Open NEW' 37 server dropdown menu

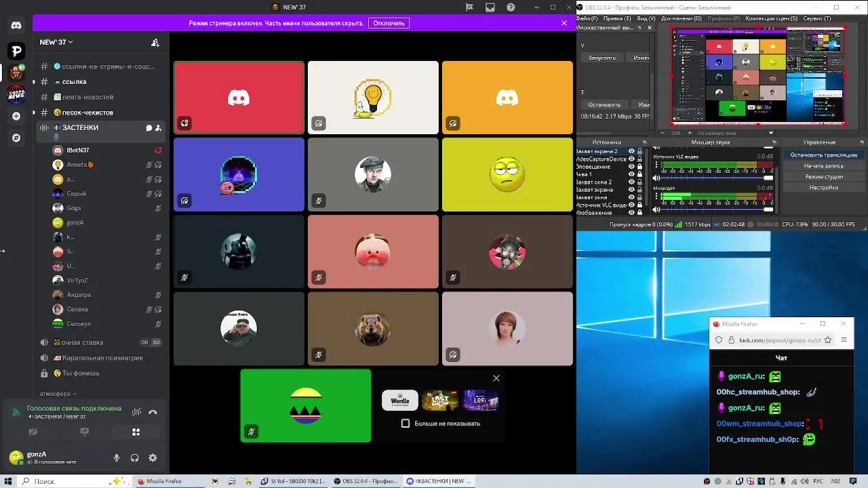56,42
